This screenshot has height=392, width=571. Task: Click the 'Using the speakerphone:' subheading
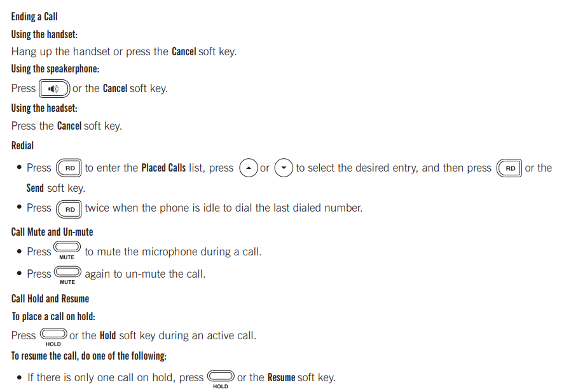tap(55, 69)
